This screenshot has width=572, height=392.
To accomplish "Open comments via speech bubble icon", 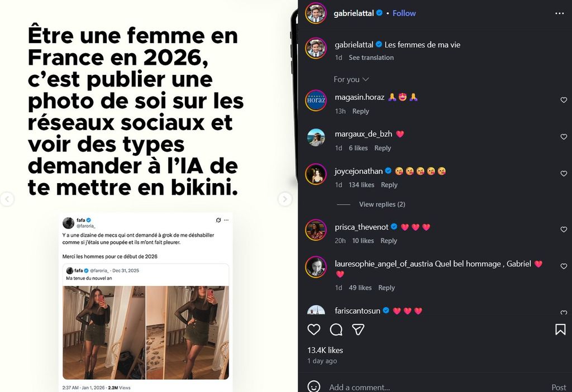I will pos(336,329).
